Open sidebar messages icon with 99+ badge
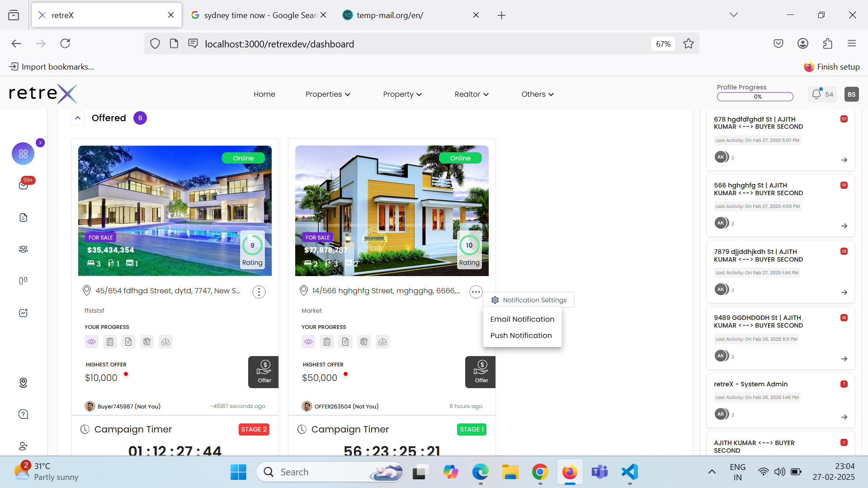 click(24, 185)
